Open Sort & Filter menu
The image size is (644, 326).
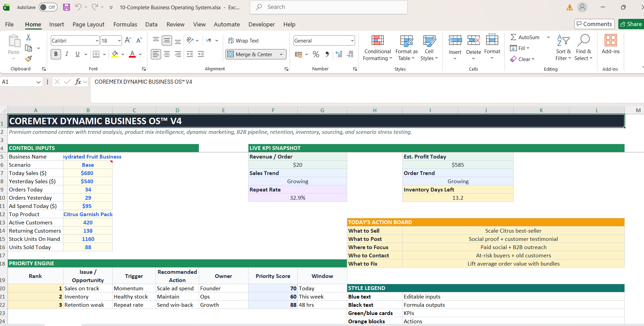(x=563, y=48)
